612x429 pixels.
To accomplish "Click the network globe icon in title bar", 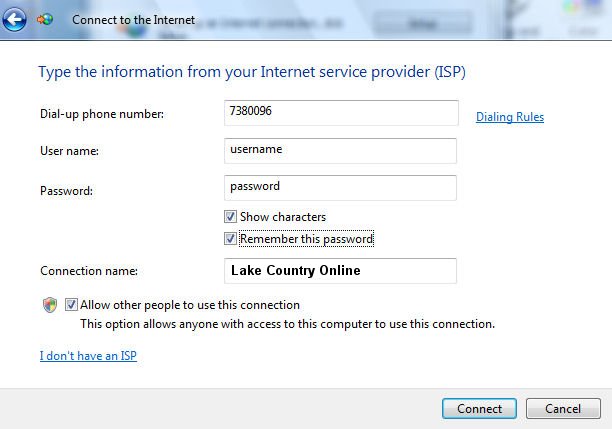I will click(45, 19).
